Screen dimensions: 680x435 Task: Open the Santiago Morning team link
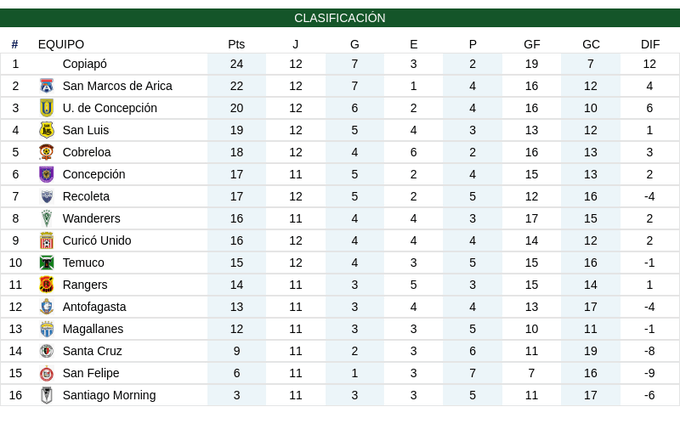point(109,395)
